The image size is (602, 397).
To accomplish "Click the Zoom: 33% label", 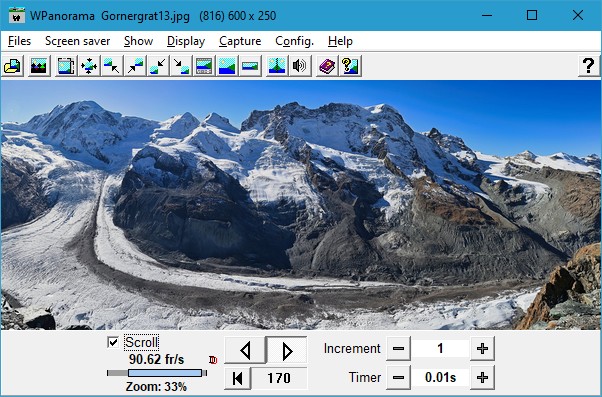I will pos(156,386).
